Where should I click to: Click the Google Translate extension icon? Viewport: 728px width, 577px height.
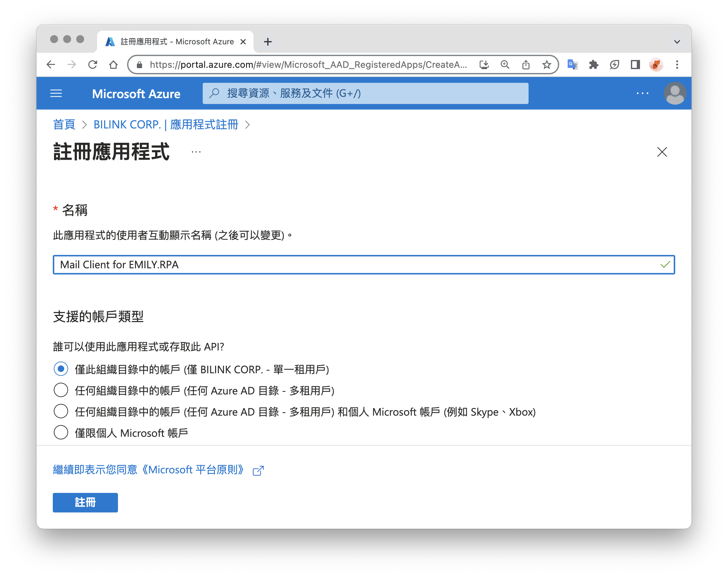coord(572,65)
